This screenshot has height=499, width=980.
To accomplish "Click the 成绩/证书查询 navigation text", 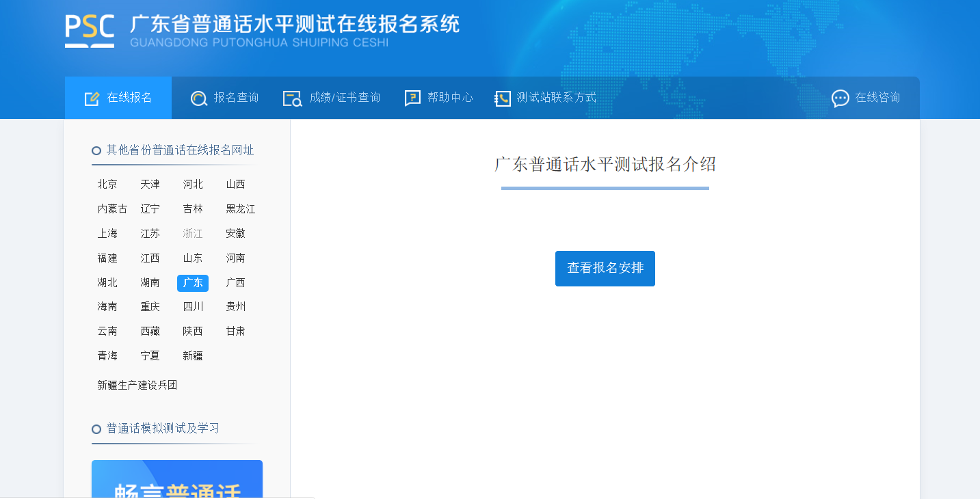I will point(345,98).
